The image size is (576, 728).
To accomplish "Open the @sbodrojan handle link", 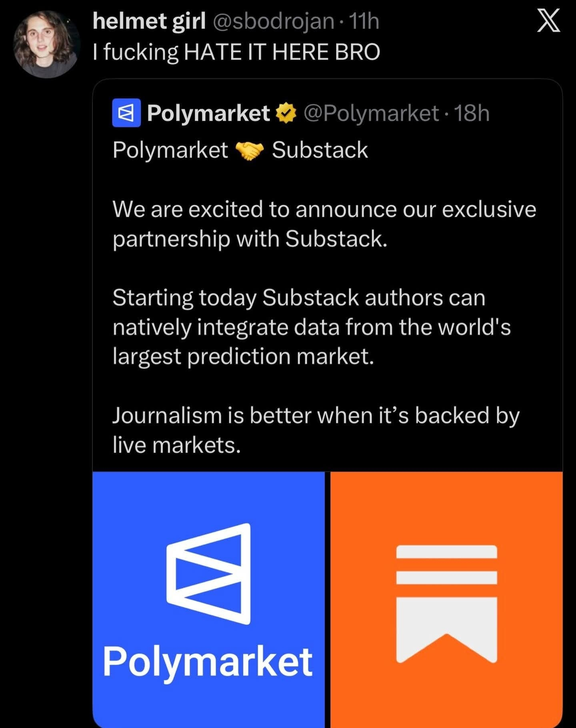I will [274, 21].
